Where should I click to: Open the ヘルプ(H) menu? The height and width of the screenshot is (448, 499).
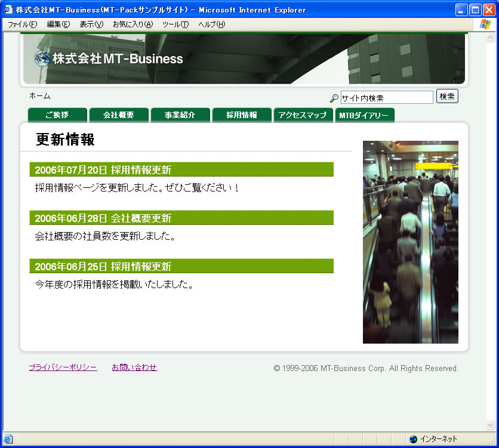pos(212,24)
